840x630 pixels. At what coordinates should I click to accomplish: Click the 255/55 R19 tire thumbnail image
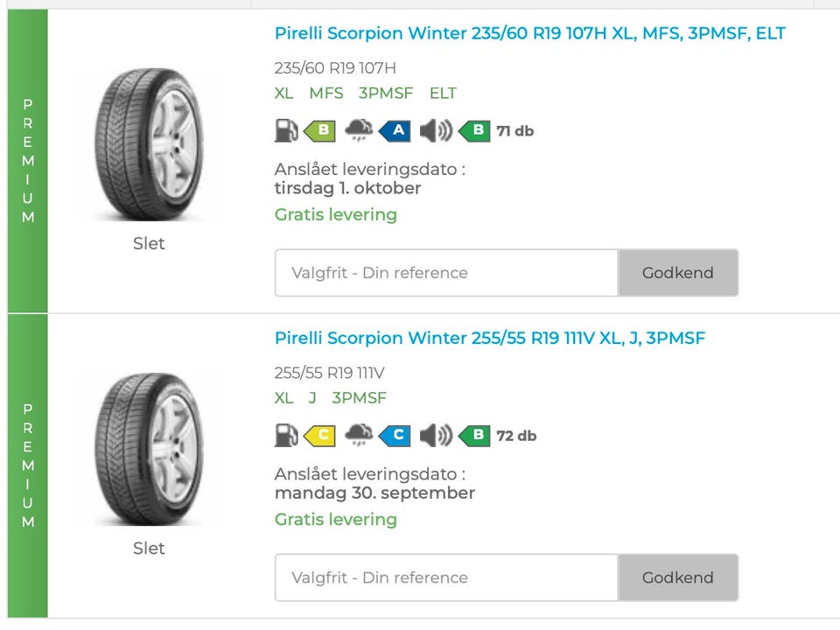pyautogui.click(x=148, y=449)
